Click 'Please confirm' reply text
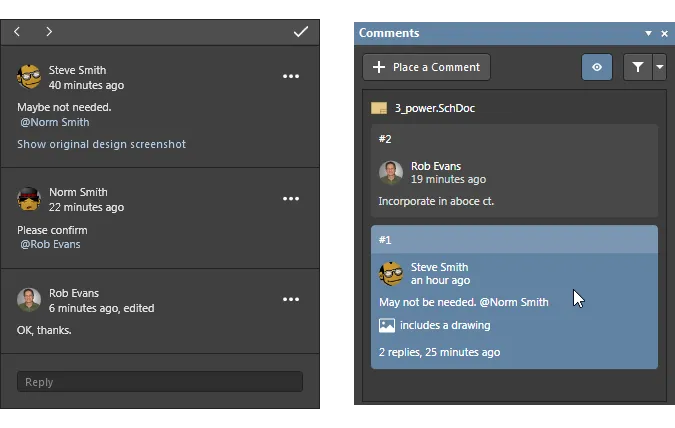 (x=52, y=230)
